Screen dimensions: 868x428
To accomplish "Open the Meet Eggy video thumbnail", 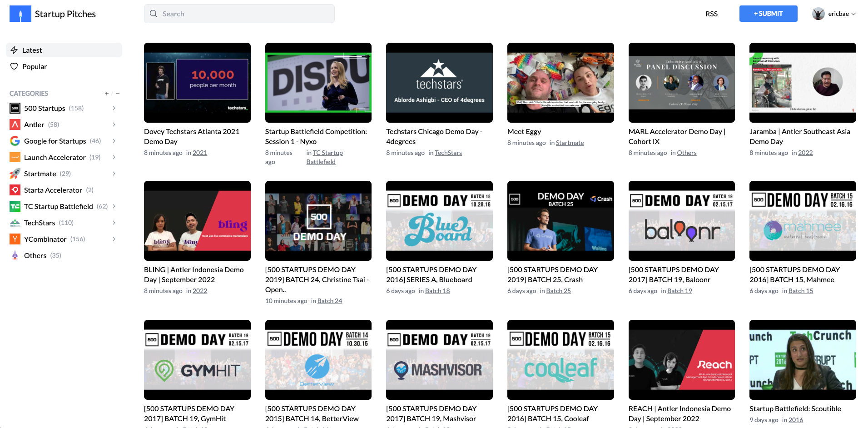I will pyautogui.click(x=560, y=83).
